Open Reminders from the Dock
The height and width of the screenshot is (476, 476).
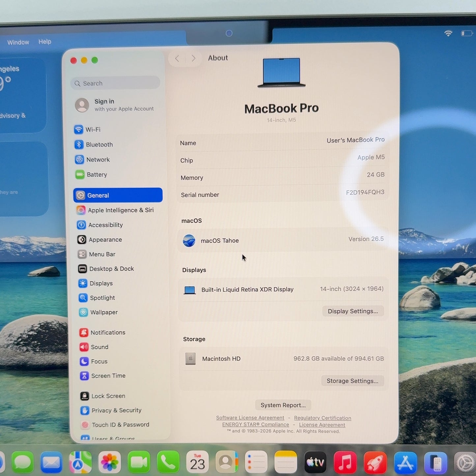(x=256, y=462)
